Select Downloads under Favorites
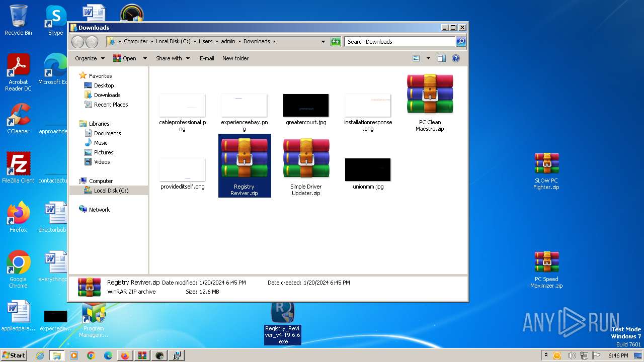The width and height of the screenshot is (644, 362). click(x=107, y=95)
